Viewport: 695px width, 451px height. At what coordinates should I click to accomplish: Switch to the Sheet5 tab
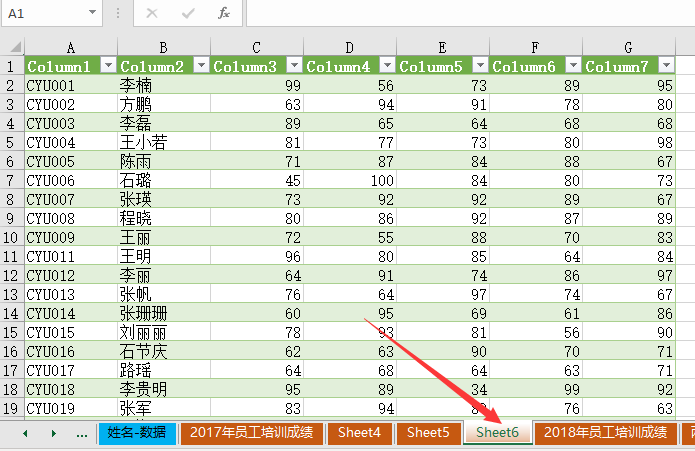click(428, 433)
